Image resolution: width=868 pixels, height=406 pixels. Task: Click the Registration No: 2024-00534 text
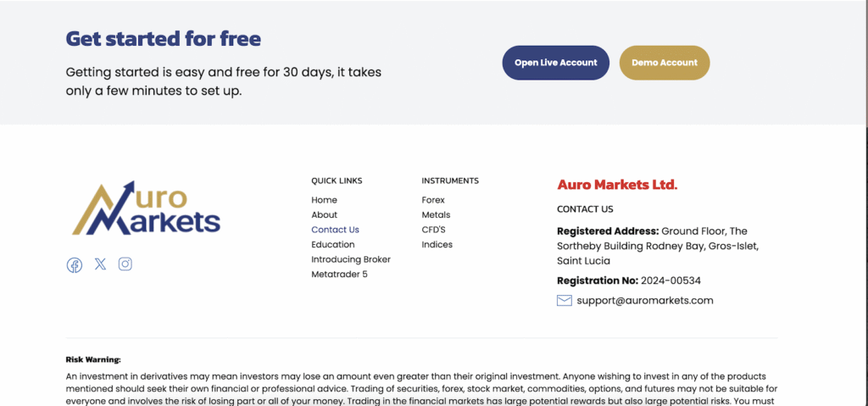click(629, 281)
